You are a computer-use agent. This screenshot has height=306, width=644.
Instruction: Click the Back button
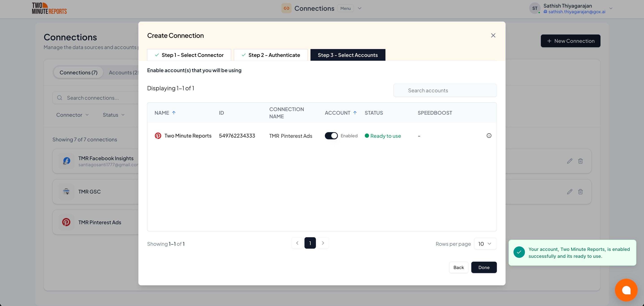pyautogui.click(x=458, y=267)
